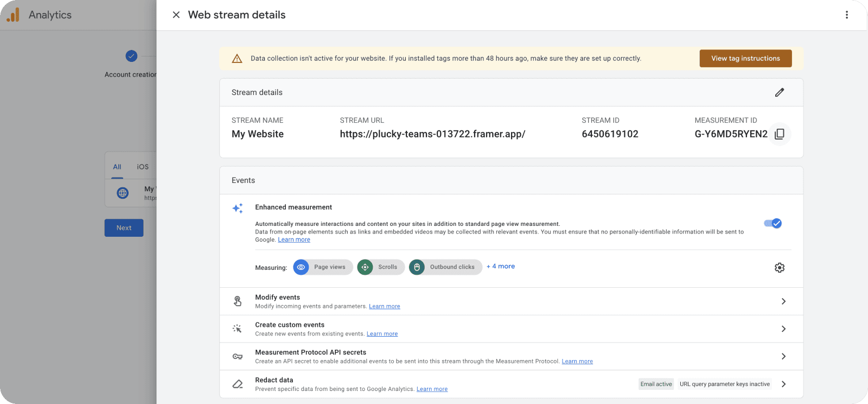Switch to the iOS tab
Screen dimensions: 868x404
[x=143, y=167]
